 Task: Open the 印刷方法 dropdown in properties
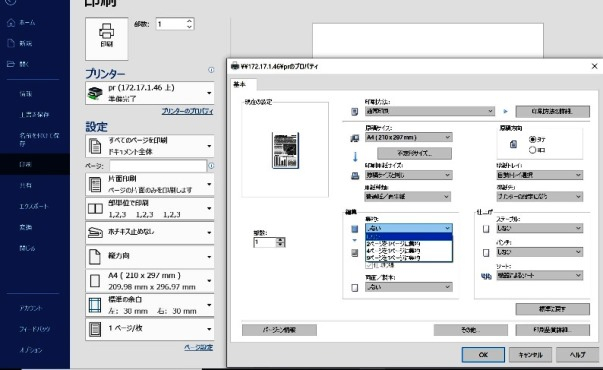(x=430, y=111)
